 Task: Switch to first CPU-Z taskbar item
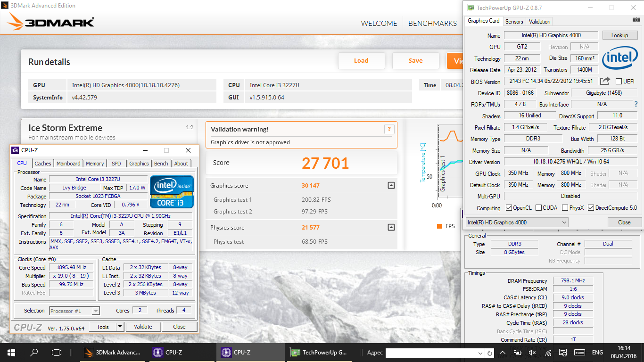[x=182, y=352]
